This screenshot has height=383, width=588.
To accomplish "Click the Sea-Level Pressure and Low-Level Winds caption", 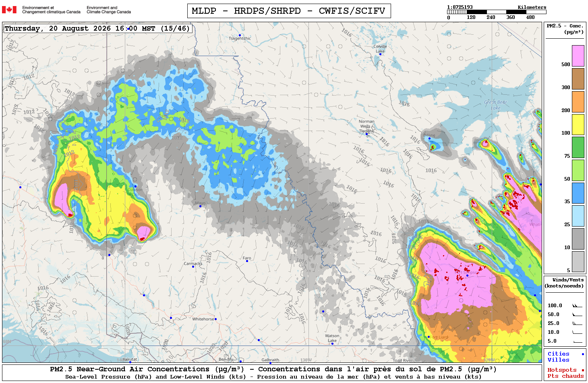I will point(273,377).
